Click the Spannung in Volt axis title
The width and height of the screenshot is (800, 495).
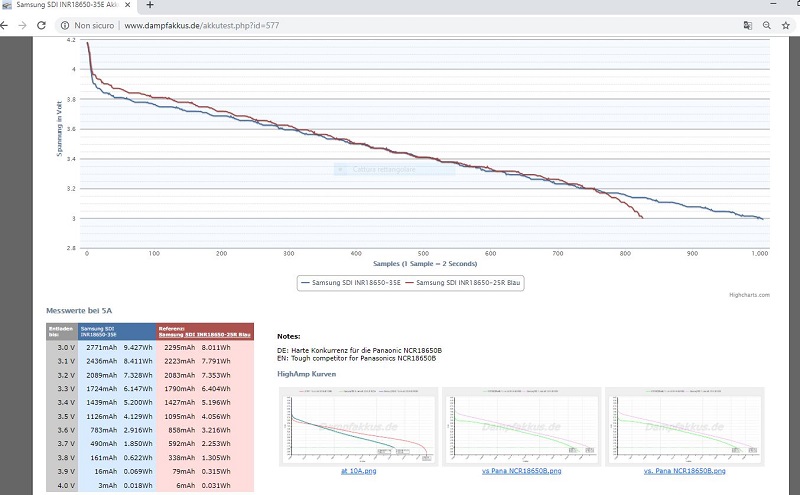tap(59, 129)
